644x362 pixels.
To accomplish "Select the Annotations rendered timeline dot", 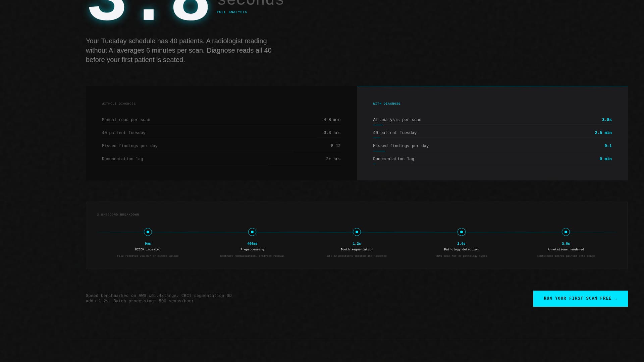I will [566, 232].
